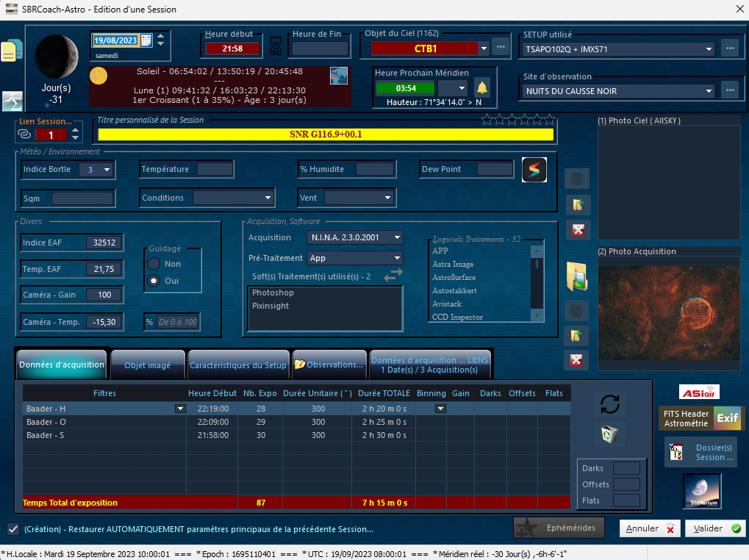Image resolution: width=749 pixels, height=560 pixels.
Task: Open the notes documents icon
Action: tap(12, 50)
